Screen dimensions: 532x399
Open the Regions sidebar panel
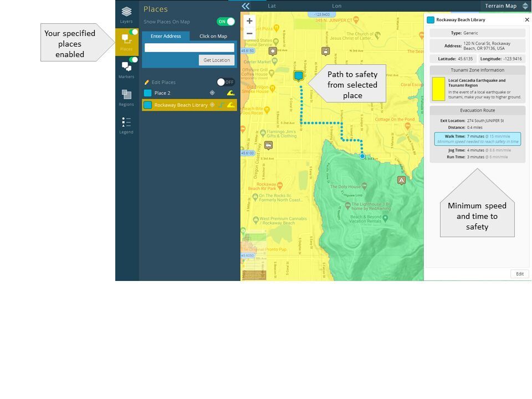click(126, 98)
